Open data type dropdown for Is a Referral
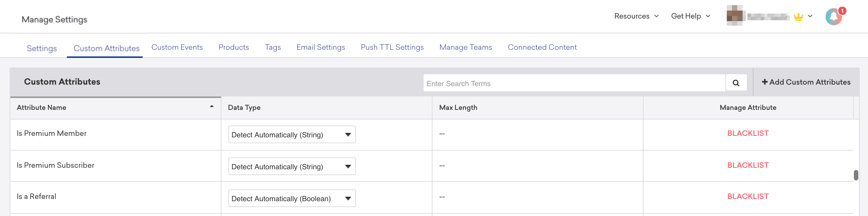 (x=292, y=199)
